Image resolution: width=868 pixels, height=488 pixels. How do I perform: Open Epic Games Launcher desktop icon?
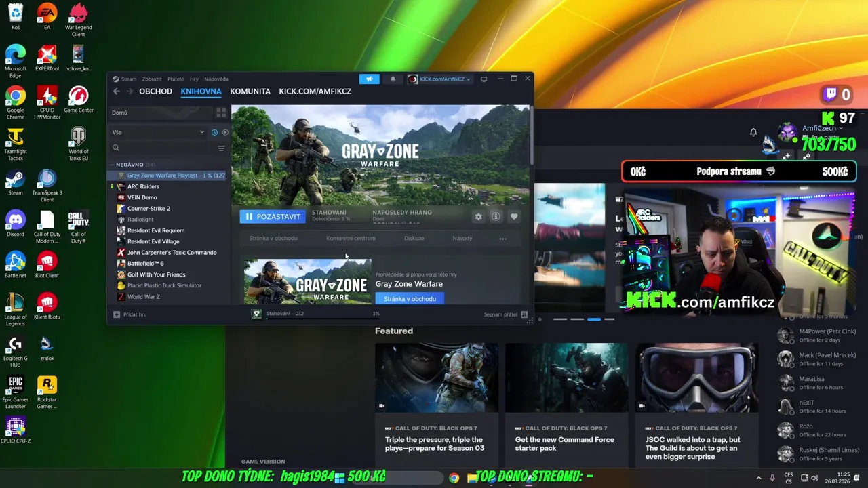[15, 392]
